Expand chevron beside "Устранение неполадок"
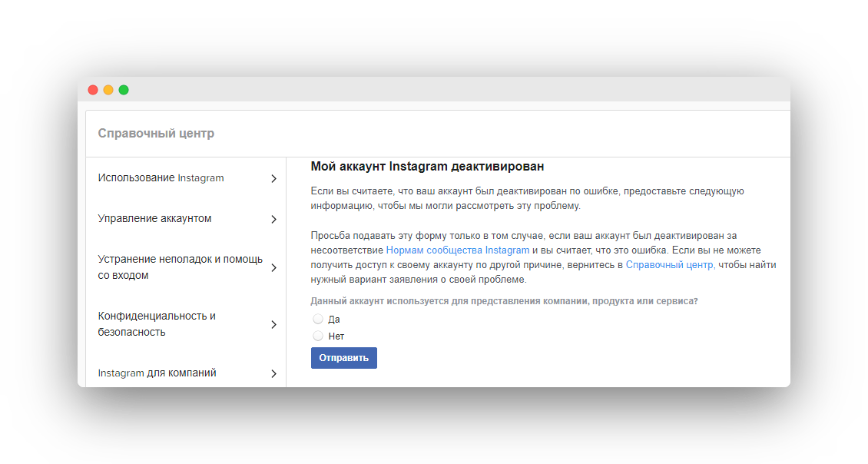This screenshot has height=464, width=868. (273, 268)
